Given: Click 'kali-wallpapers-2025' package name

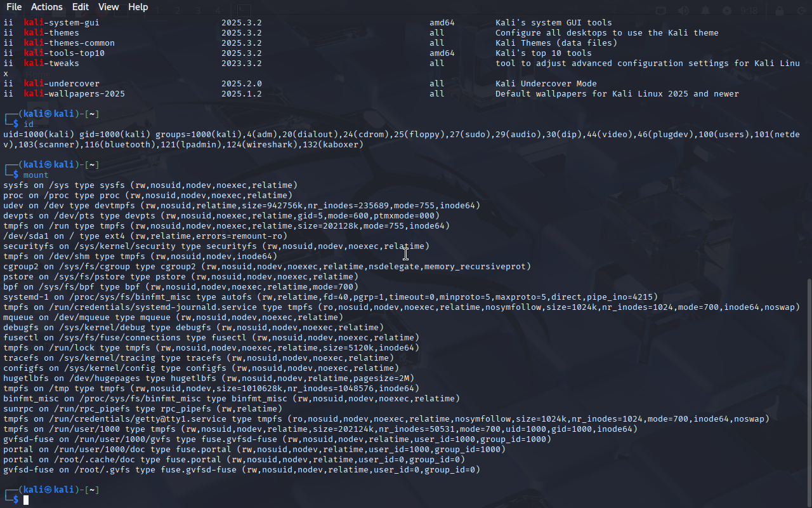Looking at the screenshot, I should click(74, 94).
